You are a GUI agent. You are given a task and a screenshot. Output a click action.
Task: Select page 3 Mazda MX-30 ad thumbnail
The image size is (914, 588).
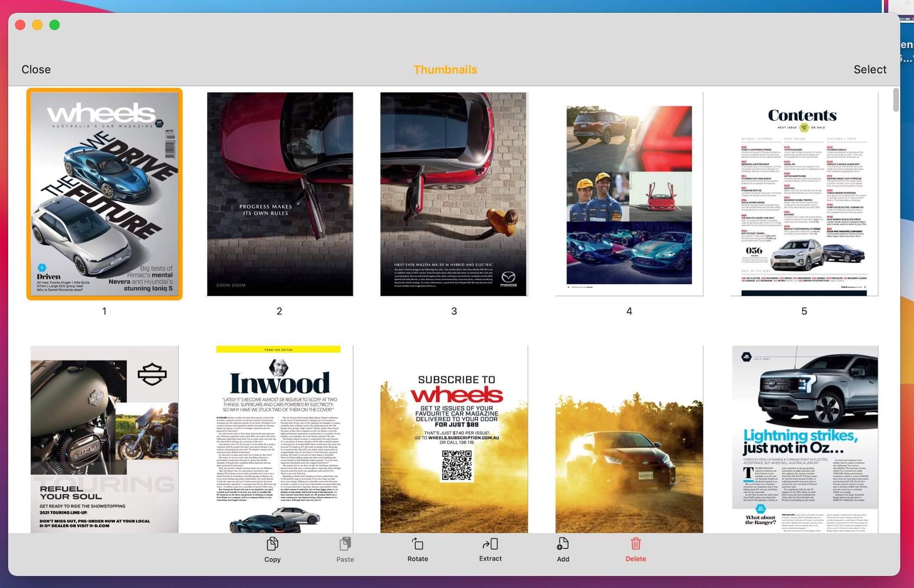[454, 194]
